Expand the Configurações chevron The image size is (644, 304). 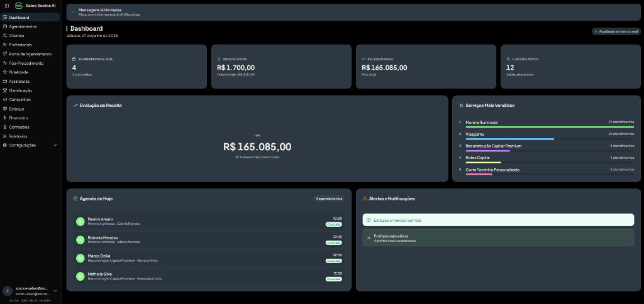pyautogui.click(x=55, y=145)
